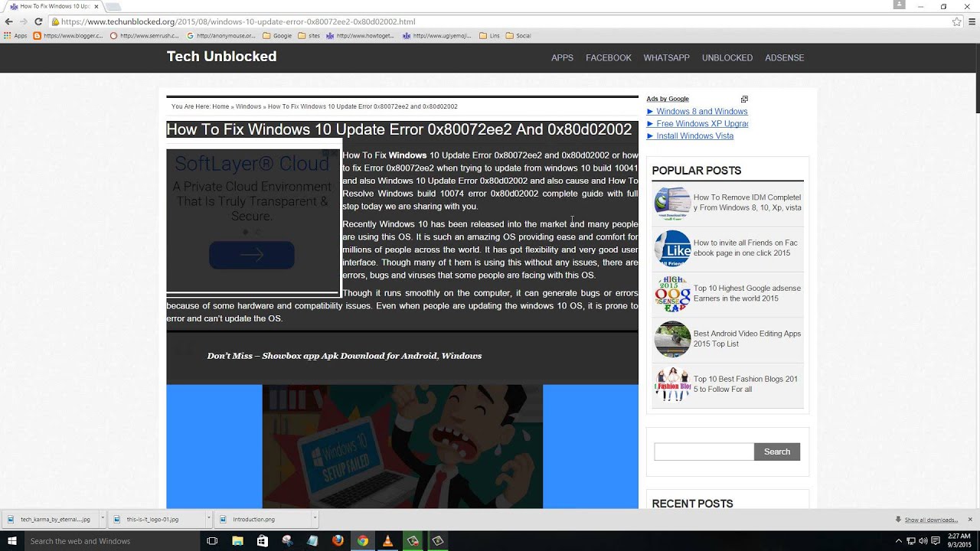
Task: Open the Google bookmarks folder
Action: [277, 36]
